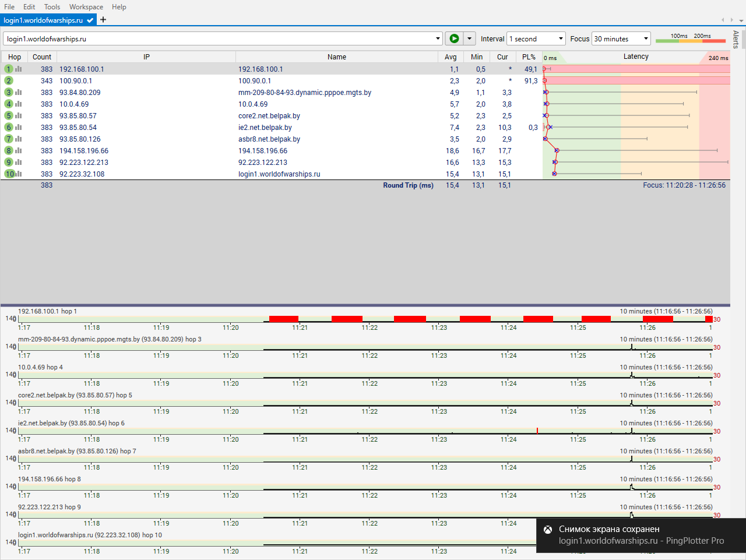Open the Tools menu

coord(52,7)
